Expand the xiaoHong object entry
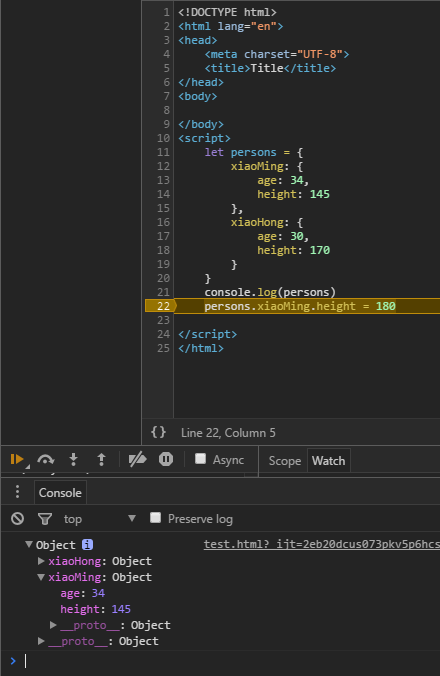This screenshot has width=440, height=676. [41, 561]
